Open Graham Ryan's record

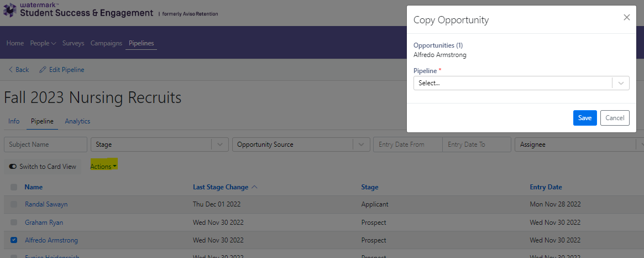click(x=44, y=222)
